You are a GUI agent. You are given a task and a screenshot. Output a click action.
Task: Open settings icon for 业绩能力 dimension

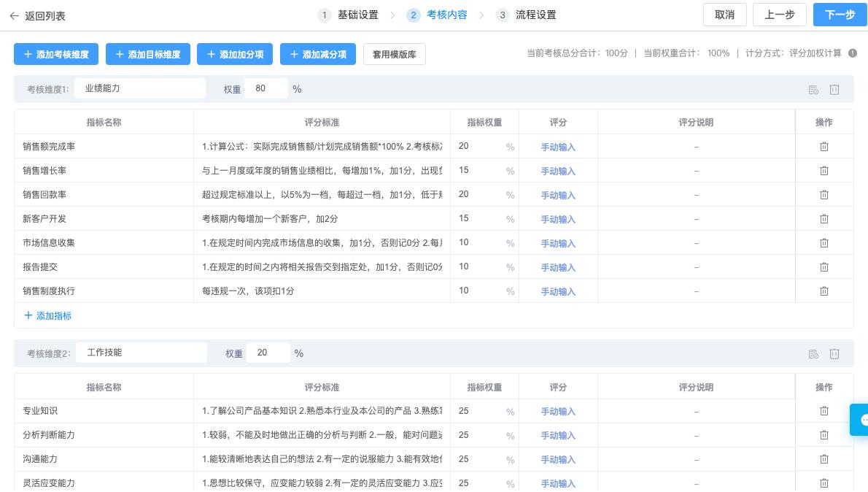[813, 89]
